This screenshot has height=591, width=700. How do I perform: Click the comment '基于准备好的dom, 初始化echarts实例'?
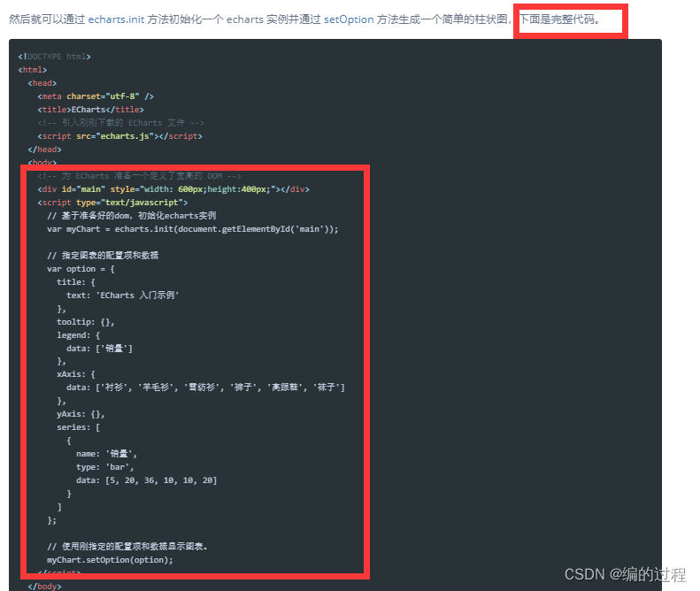point(132,216)
